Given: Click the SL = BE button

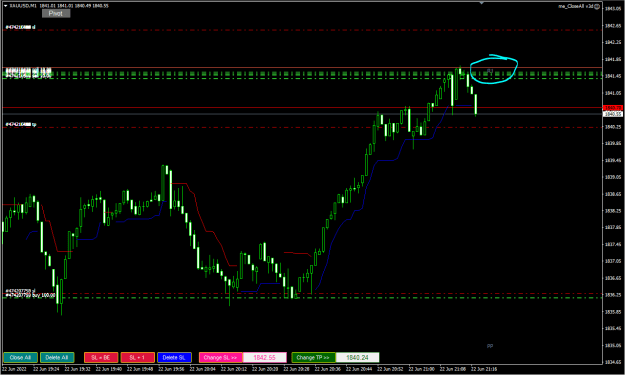Looking at the screenshot, I should (101, 357).
